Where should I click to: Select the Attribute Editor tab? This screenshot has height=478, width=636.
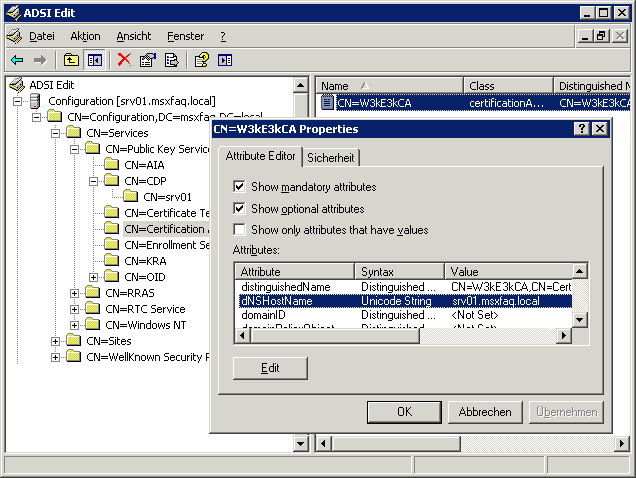(260, 156)
